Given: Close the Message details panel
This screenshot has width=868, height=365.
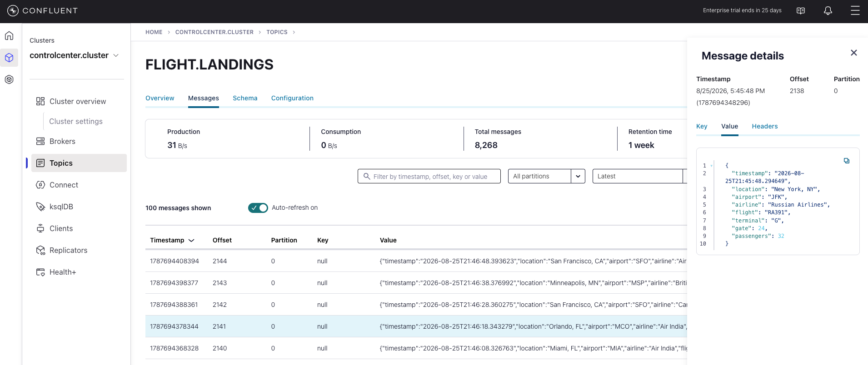Looking at the screenshot, I should [854, 53].
